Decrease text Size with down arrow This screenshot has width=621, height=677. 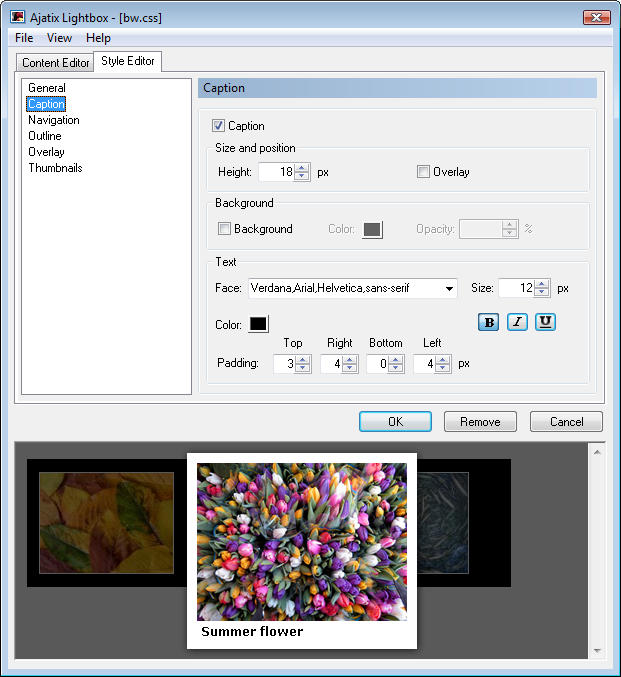coord(542,292)
